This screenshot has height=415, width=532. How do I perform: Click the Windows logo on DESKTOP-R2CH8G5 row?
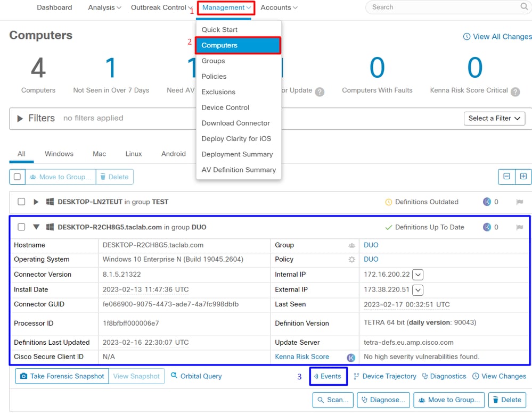pos(50,227)
